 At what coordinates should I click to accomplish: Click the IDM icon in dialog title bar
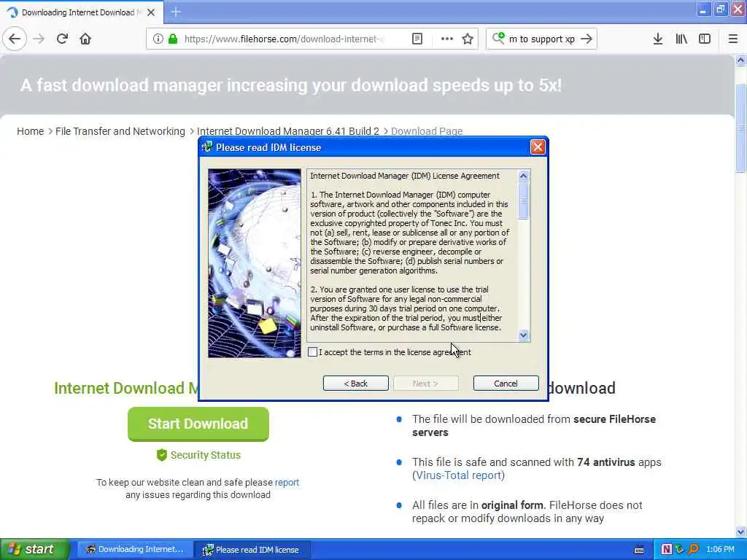point(207,147)
